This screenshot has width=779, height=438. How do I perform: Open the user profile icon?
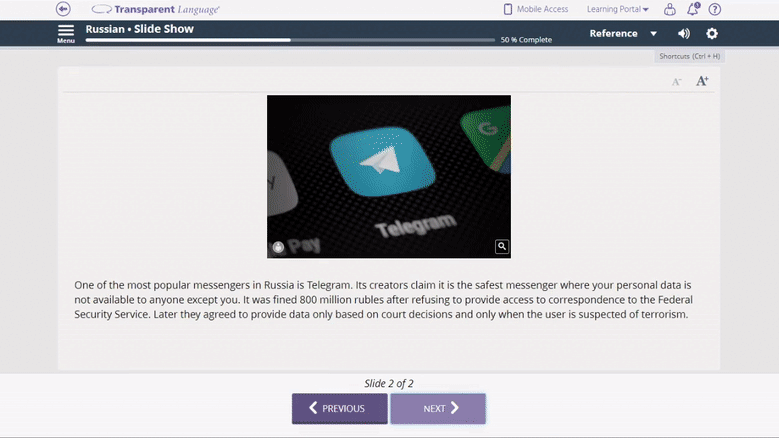coord(670,9)
